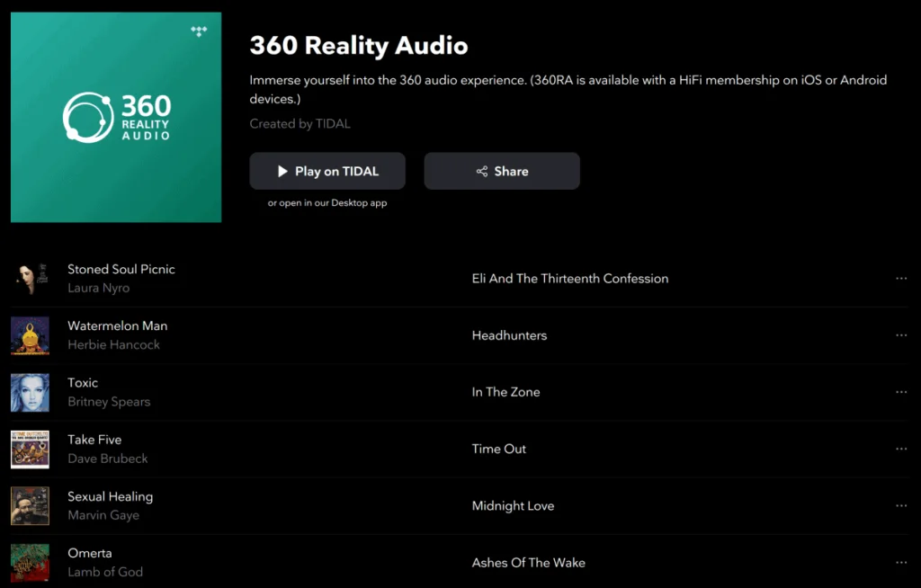Click the Britney Spears album art thumbnail
The height and width of the screenshot is (588, 921).
30,392
